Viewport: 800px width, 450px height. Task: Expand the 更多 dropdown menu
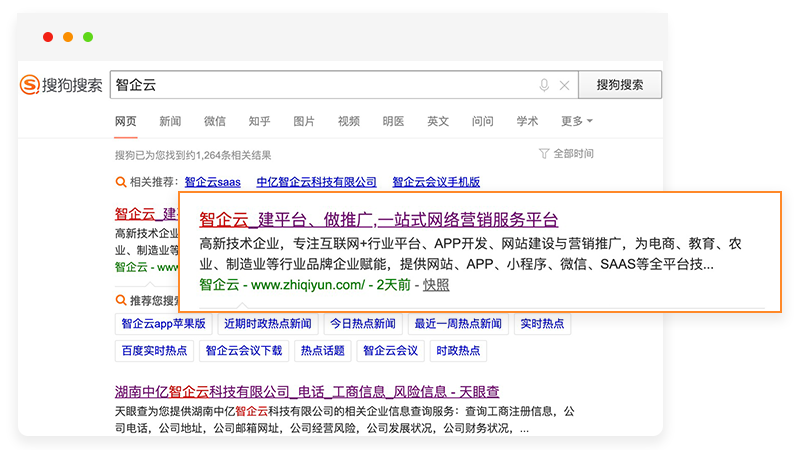577,121
